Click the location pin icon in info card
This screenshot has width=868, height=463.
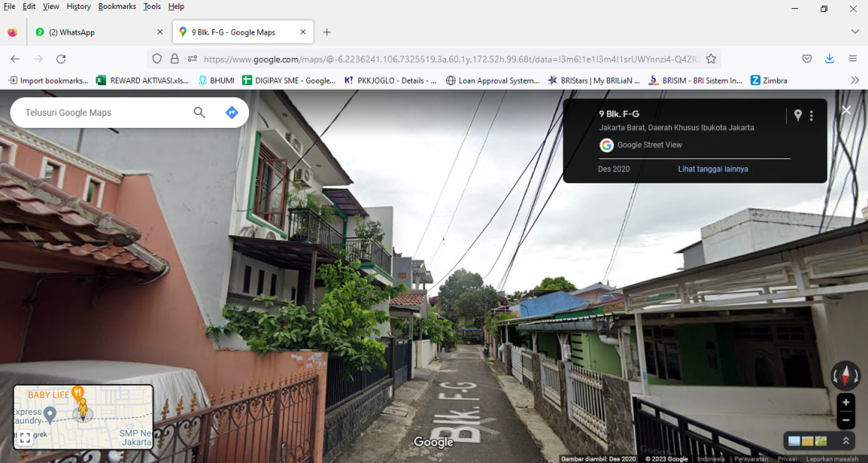coord(797,115)
